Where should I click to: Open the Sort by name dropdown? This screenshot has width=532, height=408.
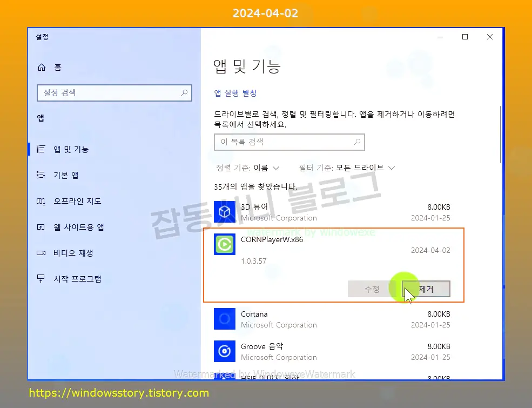tap(248, 168)
